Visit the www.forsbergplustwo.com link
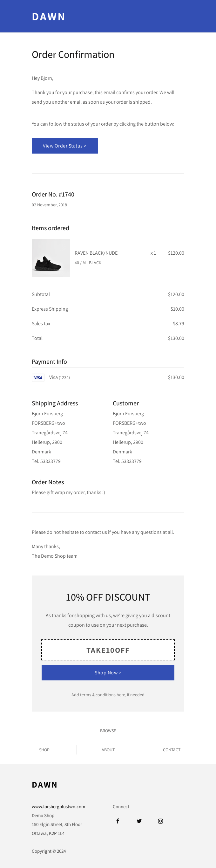 (x=58, y=806)
